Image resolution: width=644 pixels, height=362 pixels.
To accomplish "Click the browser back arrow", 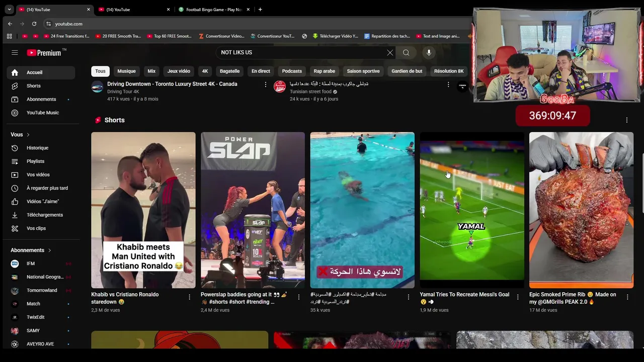I will [10, 24].
